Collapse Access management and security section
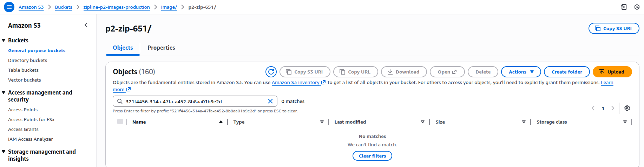 point(4,92)
